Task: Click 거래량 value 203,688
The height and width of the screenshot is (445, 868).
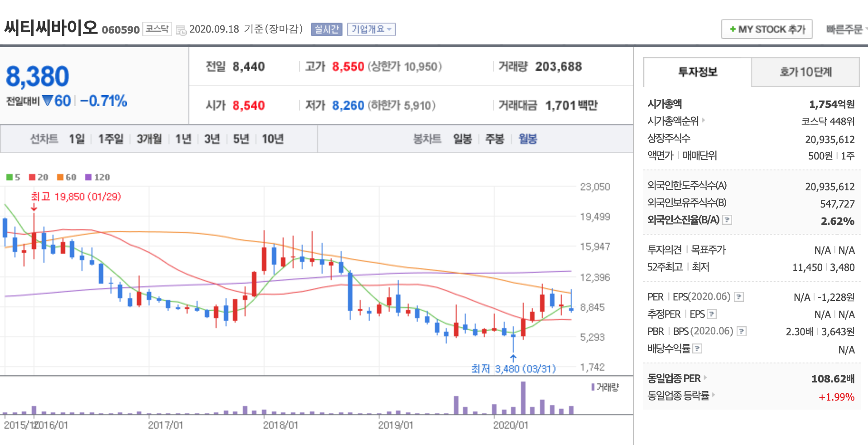Action: [558, 67]
